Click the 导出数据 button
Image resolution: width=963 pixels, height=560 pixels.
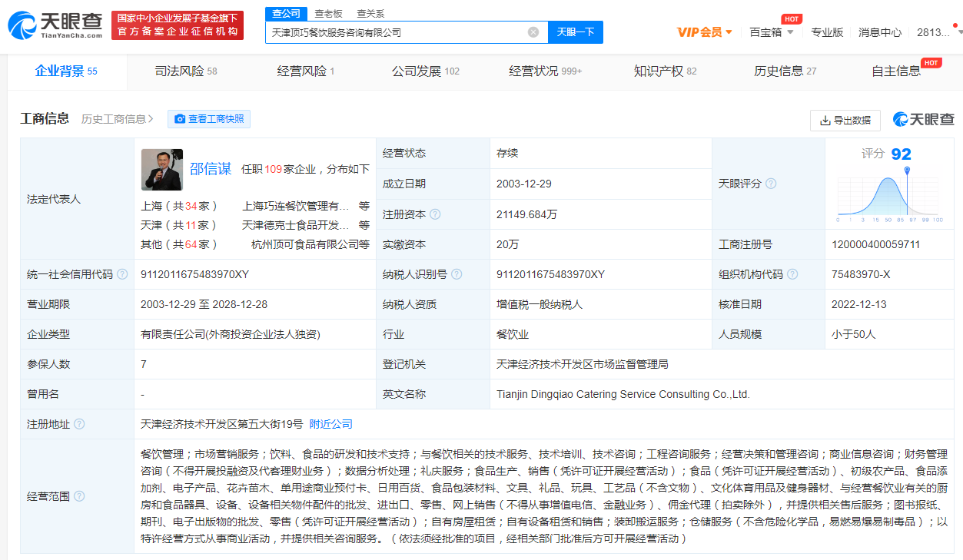(845, 120)
